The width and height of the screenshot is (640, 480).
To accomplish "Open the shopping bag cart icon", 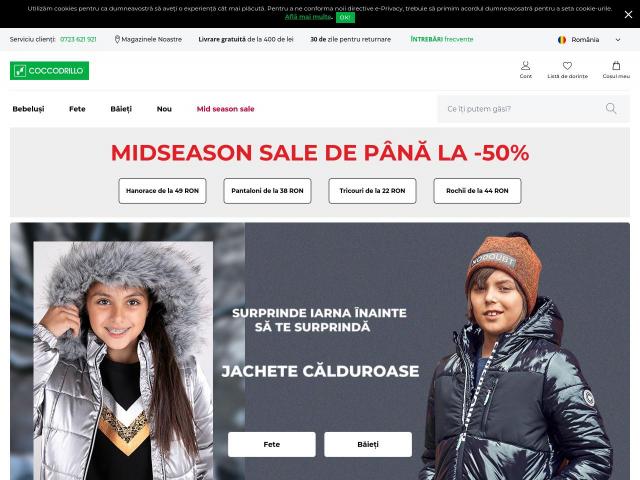I will coord(616,66).
